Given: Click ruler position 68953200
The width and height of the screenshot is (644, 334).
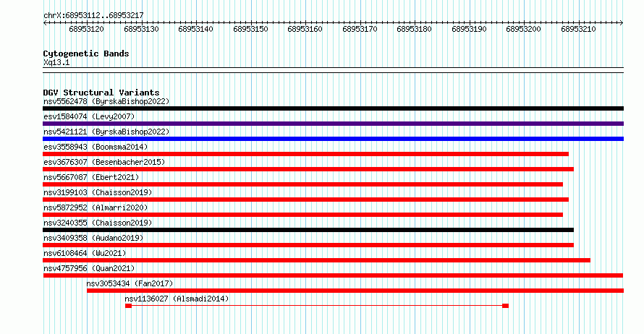Looking at the screenshot, I should pos(524,29).
